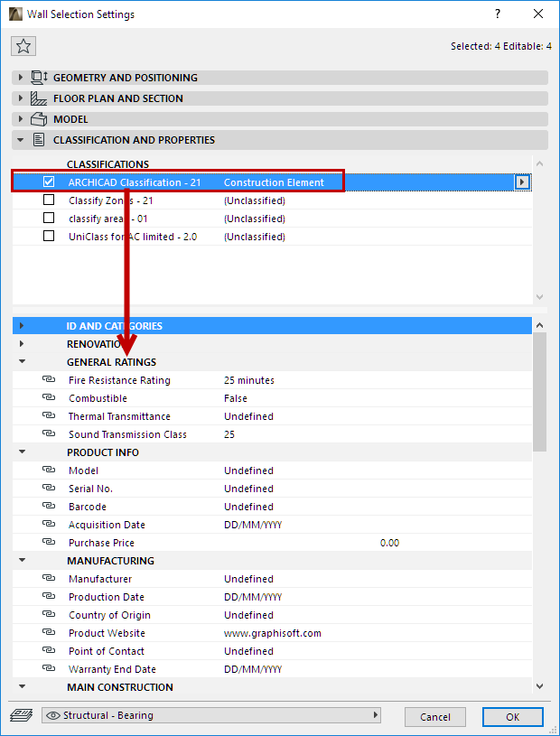The width and height of the screenshot is (560, 736).
Task: Click the Favorites star icon
Action: 23,46
